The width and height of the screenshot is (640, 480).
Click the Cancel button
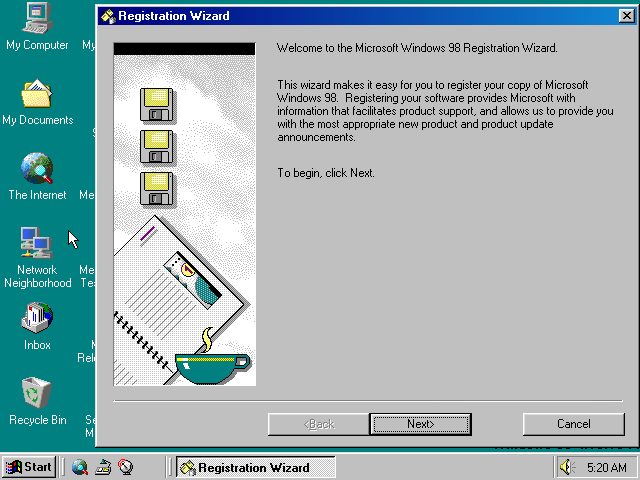coord(573,424)
